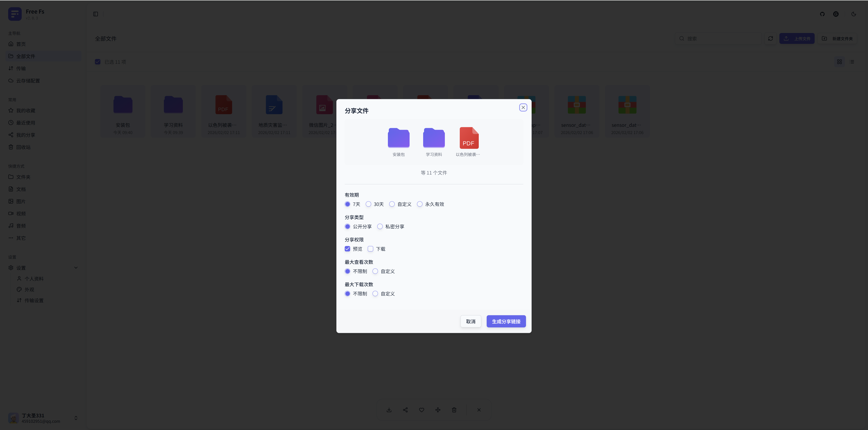
Task: Collapse the sidebar with panel toggle icon
Action: (x=96, y=14)
